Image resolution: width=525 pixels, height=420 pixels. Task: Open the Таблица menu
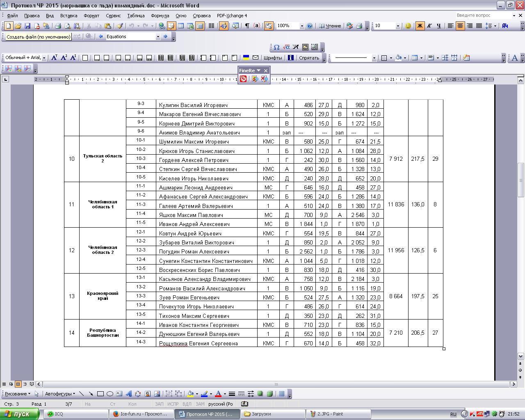point(135,16)
